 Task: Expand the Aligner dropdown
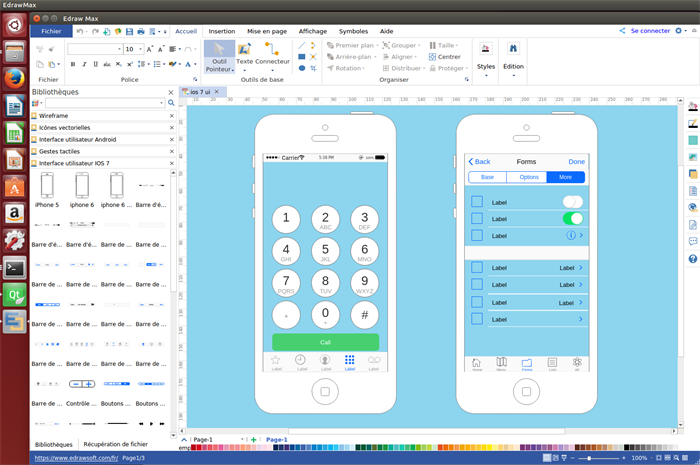tap(416, 57)
